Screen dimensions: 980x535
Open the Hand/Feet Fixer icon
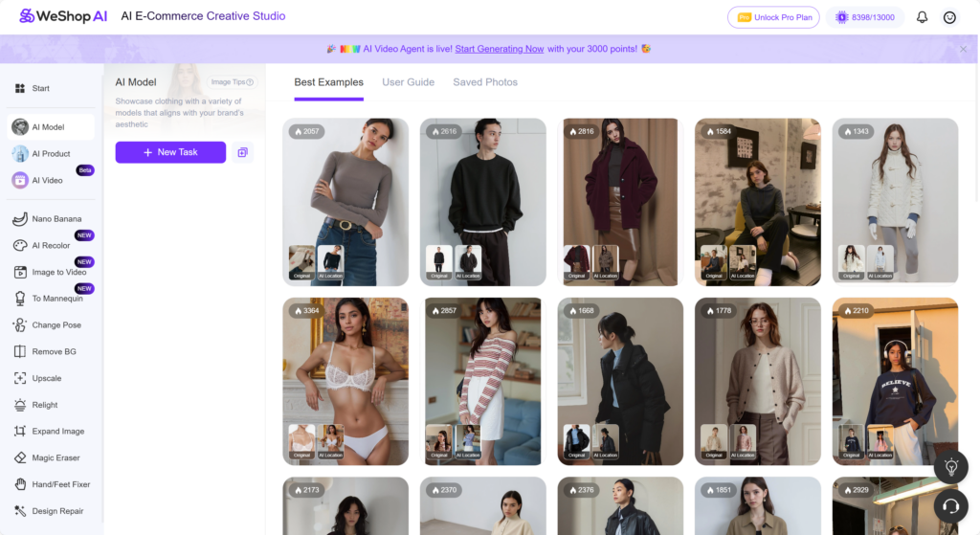[x=20, y=484]
